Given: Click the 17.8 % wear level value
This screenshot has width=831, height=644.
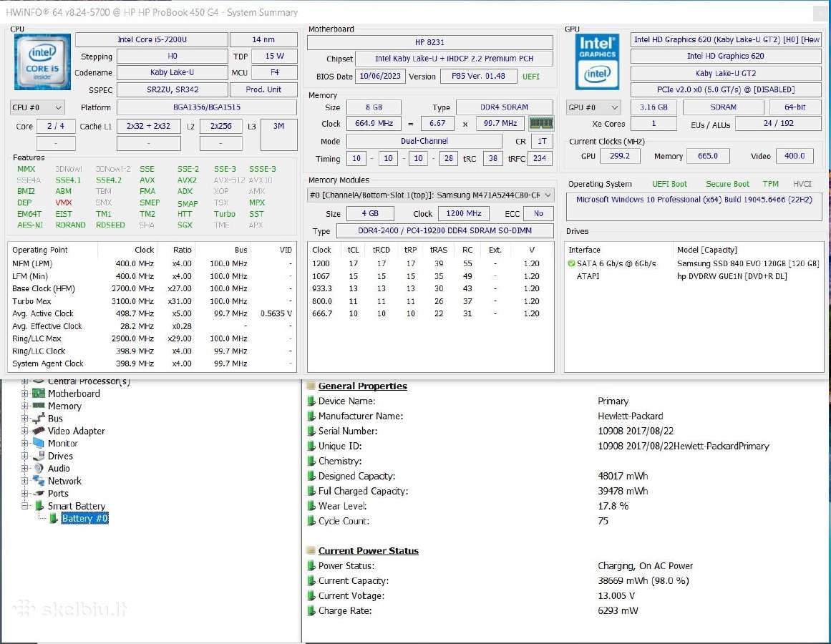Looking at the screenshot, I should 613,506.
